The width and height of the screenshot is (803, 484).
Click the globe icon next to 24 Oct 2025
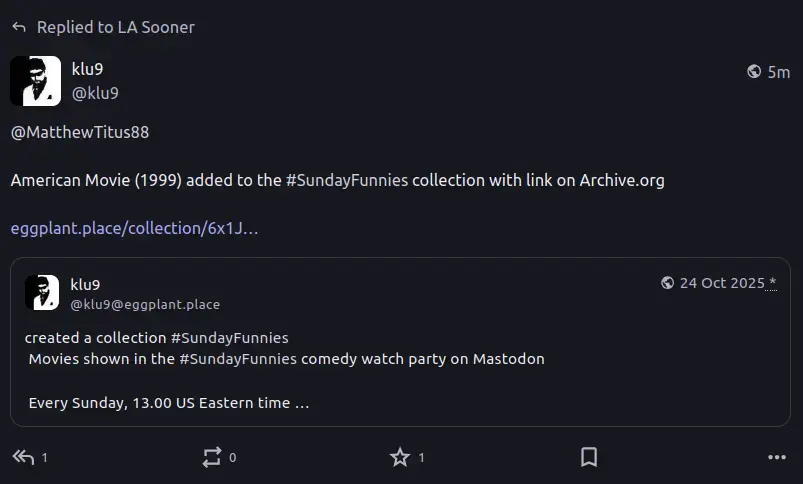[667, 283]
